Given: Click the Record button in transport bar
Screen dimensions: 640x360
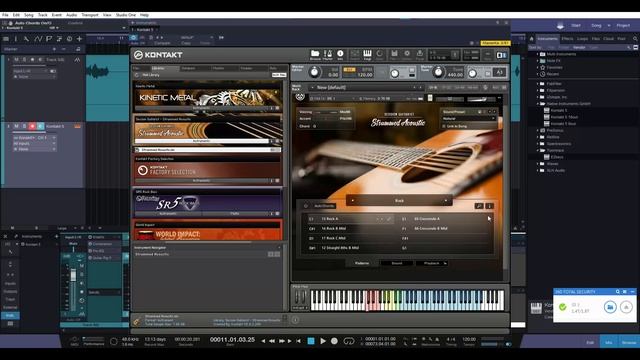Looking at the screenshot, I should click(x=334, y=341).
